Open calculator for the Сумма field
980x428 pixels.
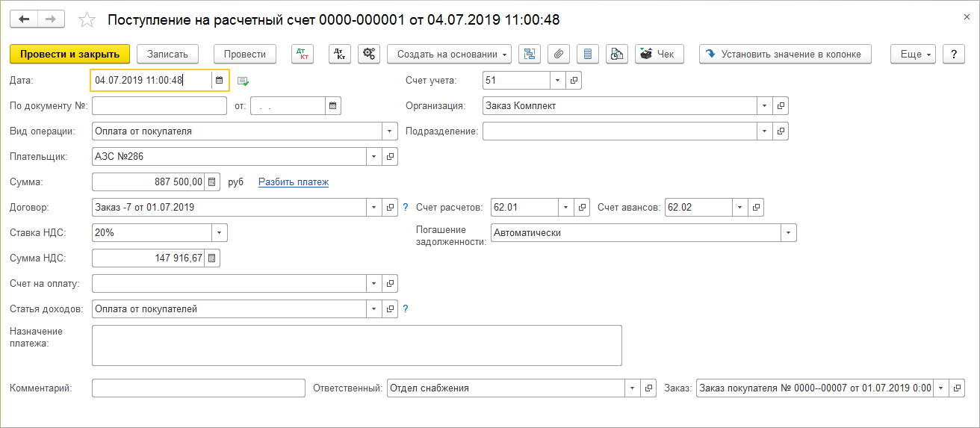click(212, 182)
